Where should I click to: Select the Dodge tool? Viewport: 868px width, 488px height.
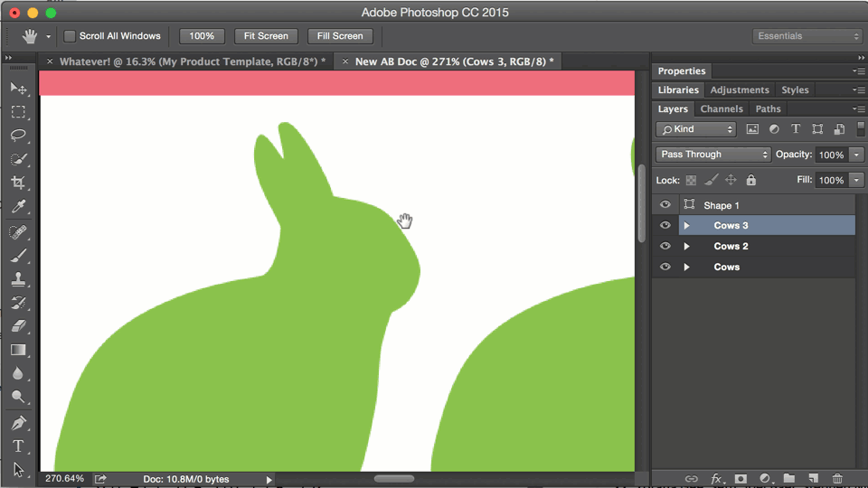18,397
